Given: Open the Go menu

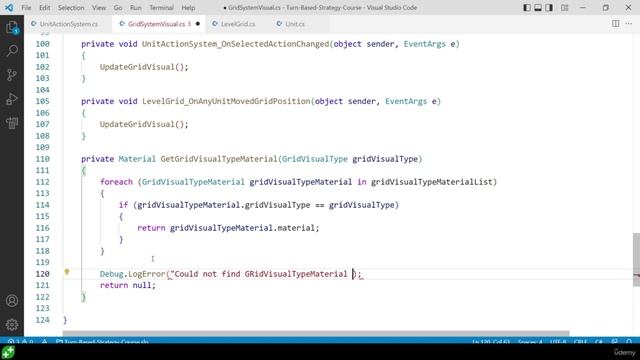Looking at the screenshot, I should coord(118,7).
